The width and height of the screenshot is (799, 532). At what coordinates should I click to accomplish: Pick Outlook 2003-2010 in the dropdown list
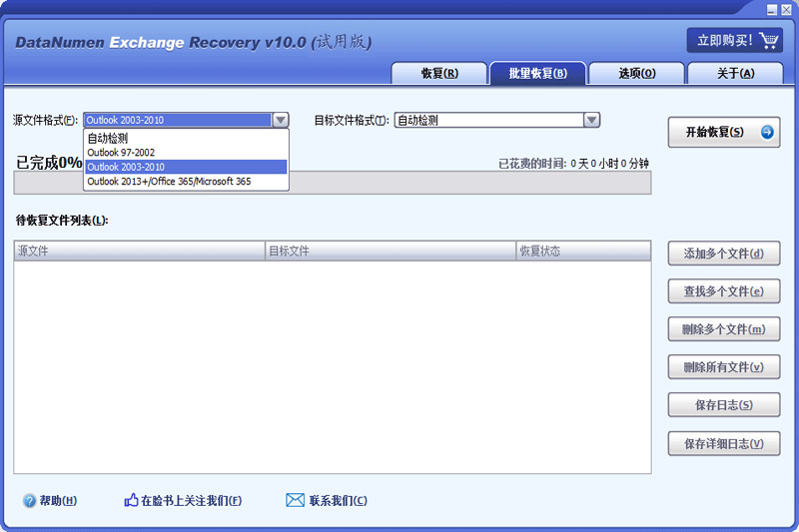click(186, 167)
